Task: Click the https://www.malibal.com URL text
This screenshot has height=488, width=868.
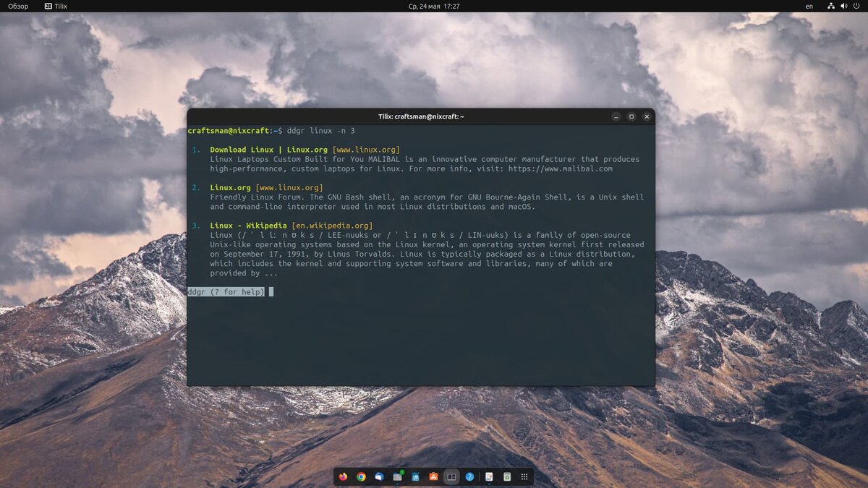Action: (x=561, y=168)
